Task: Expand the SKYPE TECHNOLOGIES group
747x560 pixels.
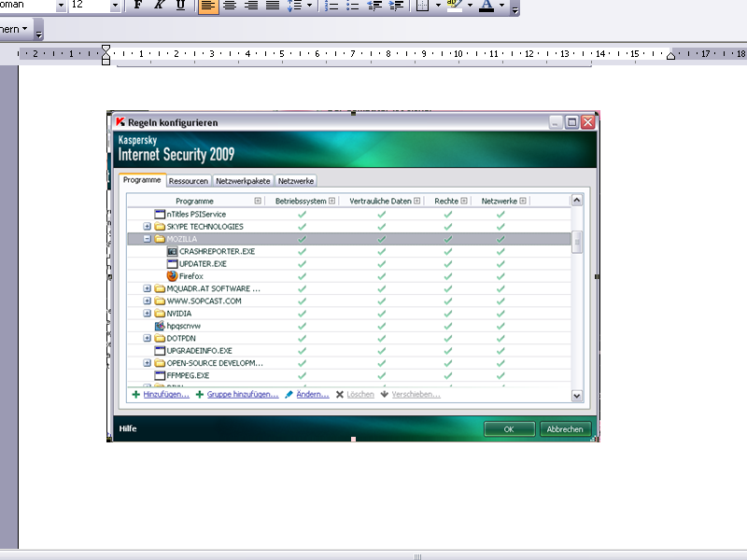Action: 148,227
